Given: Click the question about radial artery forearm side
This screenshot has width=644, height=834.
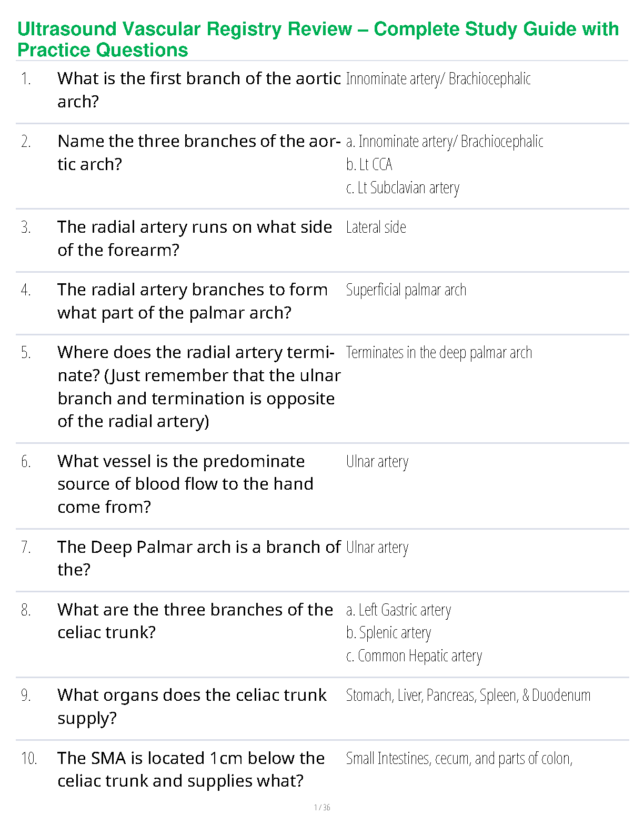Looking at the screenshot, I should (195, 238).
